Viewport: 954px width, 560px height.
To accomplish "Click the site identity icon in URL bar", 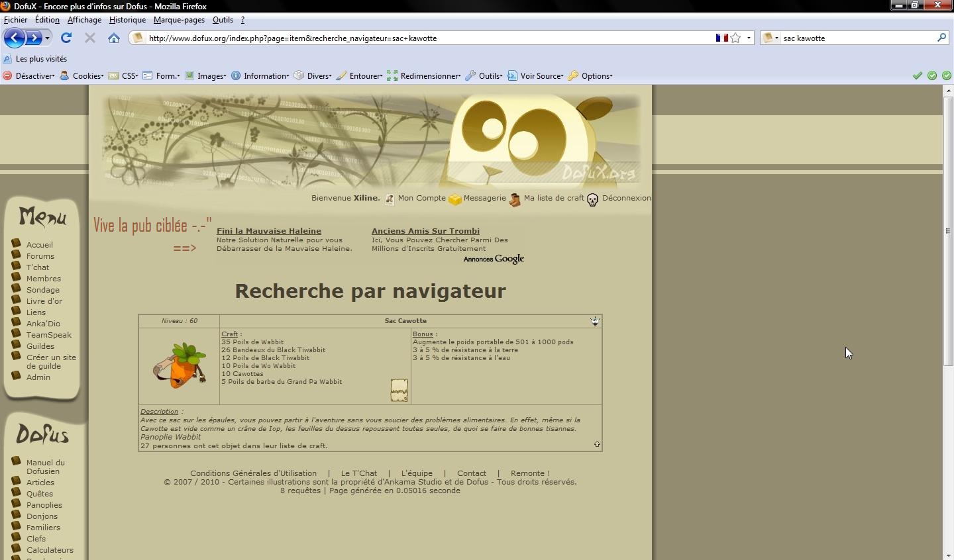I will [138, 38].
